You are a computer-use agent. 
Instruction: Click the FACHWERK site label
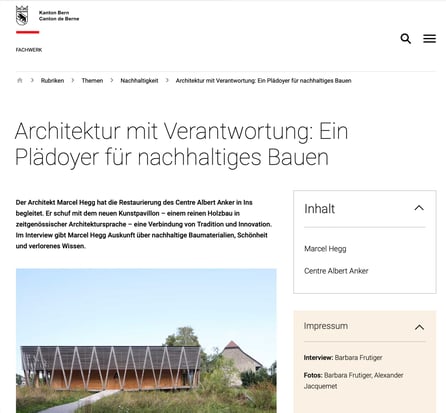(29, 50)
